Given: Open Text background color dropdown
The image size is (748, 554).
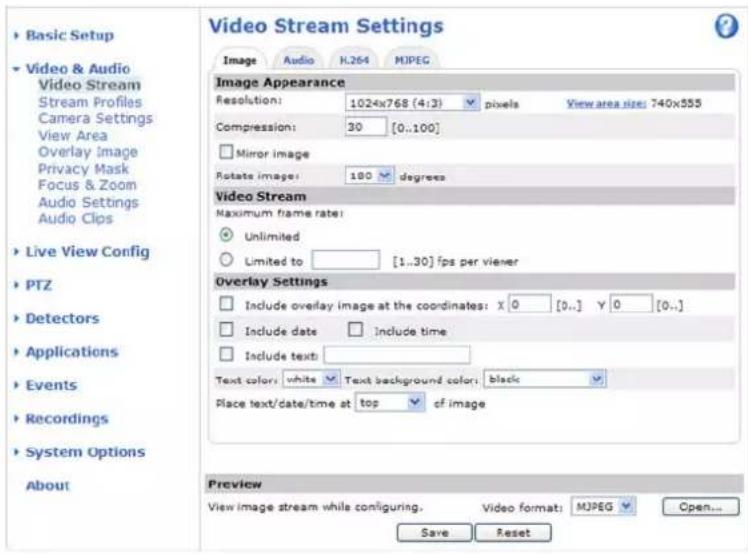Looking at the screenshot, I should tap(545, 379).
